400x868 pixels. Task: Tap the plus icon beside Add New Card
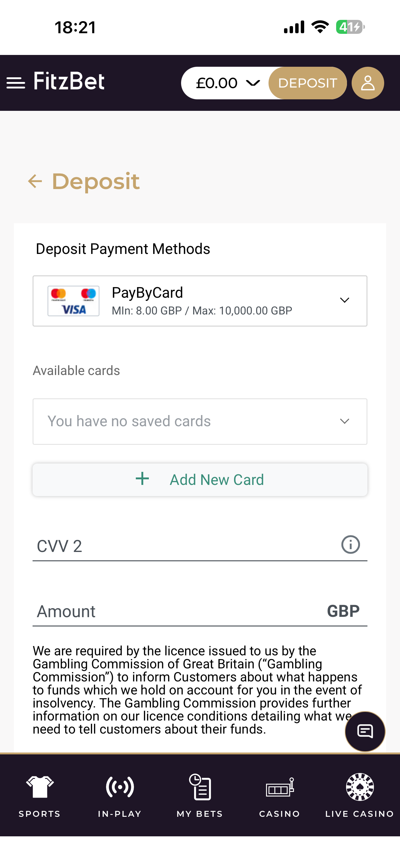pyautogui.click(x=142, y=479)
